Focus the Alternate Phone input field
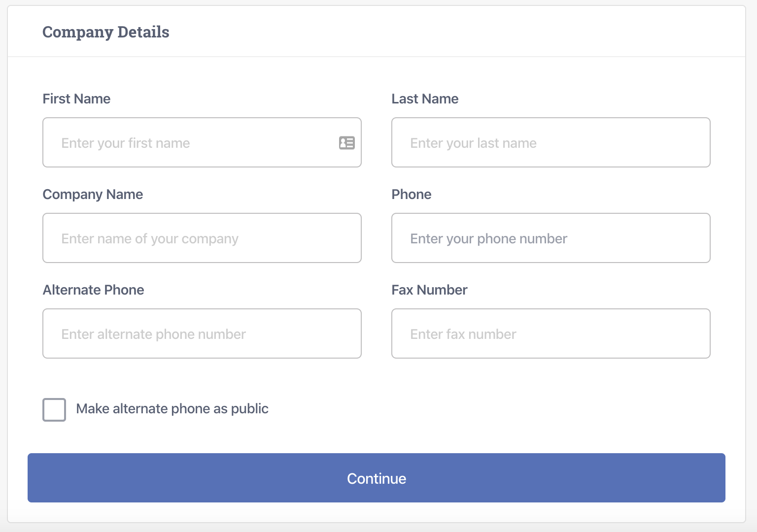This screenshot has height=532, width=757. (x=202, y=334)
